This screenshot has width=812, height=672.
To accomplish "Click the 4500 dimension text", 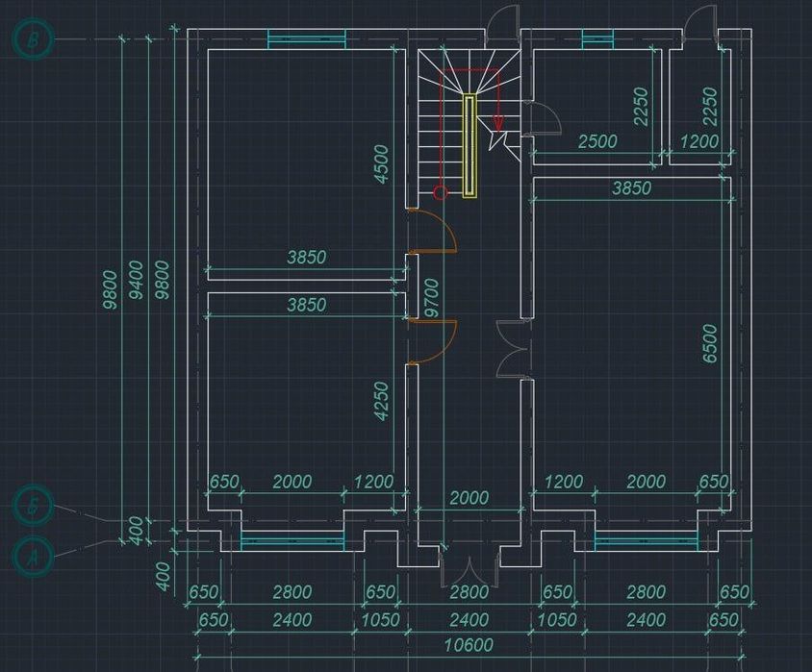I will pos(381,164).
